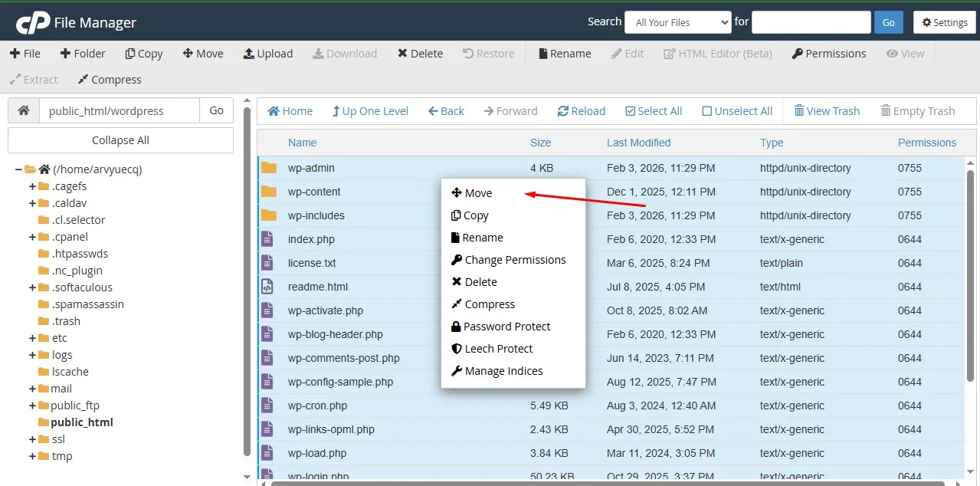Viewport: 980px width, 486px height.
Task: Click Unselect All to clear selection
Action: click(736, 110)
